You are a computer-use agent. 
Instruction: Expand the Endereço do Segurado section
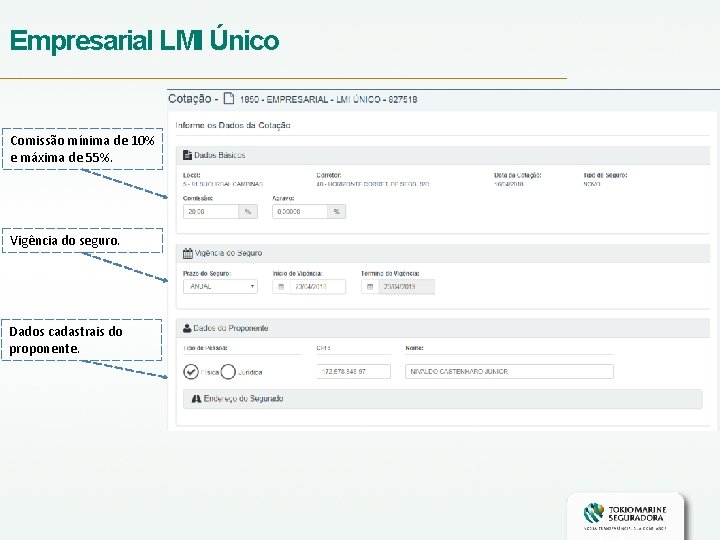[443, 399]
